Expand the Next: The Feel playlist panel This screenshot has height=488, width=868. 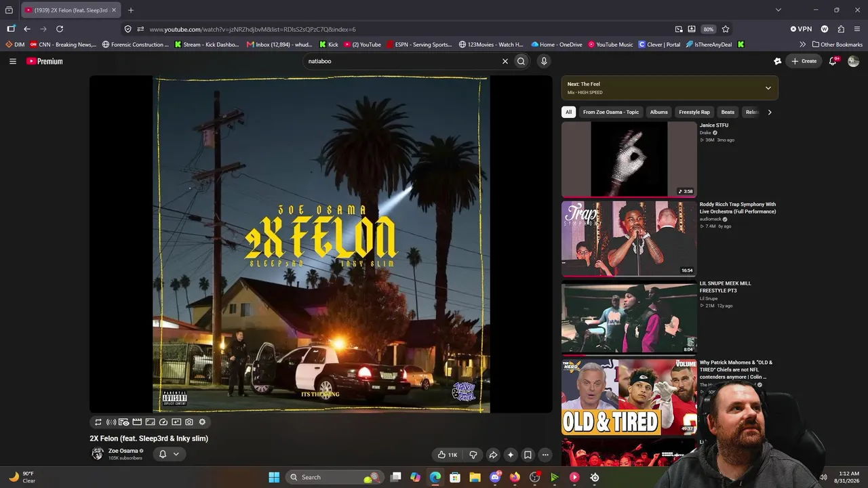click(x=768, y=87)
